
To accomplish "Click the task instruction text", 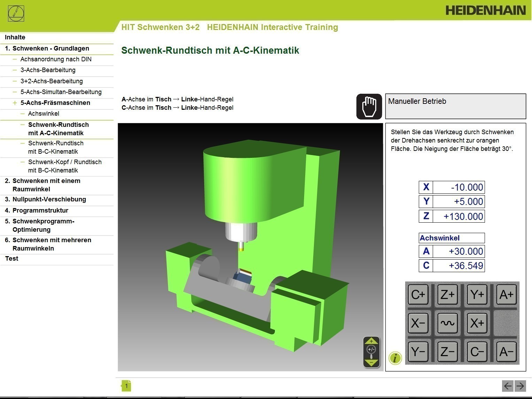I will (452, 140).
